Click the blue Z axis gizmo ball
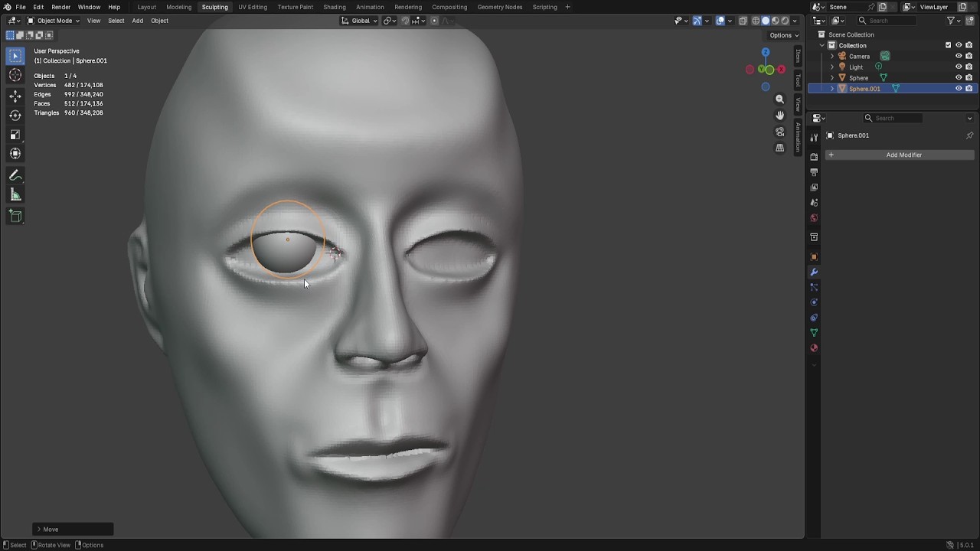The width and height of the screenshot is (980, 551). click(765, 53)
